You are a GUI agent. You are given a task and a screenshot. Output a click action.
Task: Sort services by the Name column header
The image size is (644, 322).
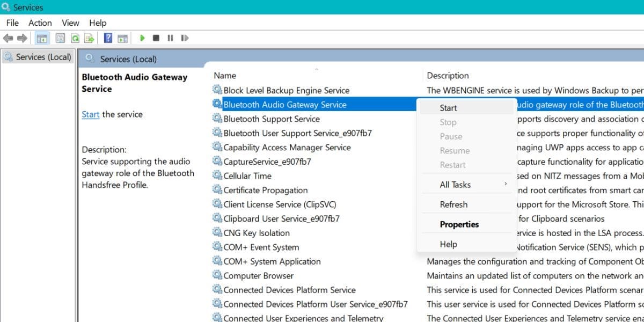coord(225,76)
